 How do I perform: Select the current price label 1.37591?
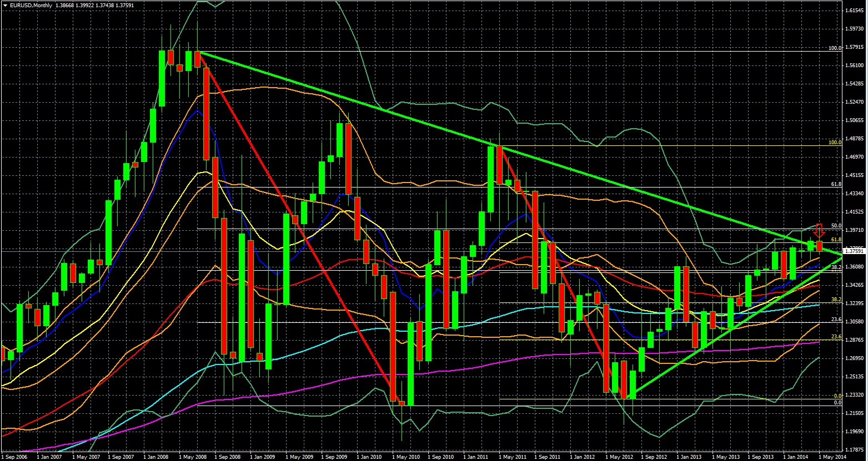pos(854,251)
